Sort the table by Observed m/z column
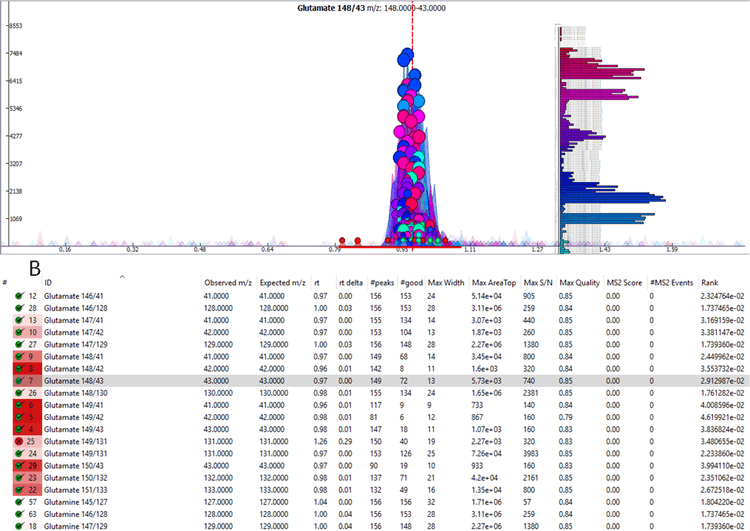Image resolution: width=750 pixels, height=531 pixels. click(228, 284)
